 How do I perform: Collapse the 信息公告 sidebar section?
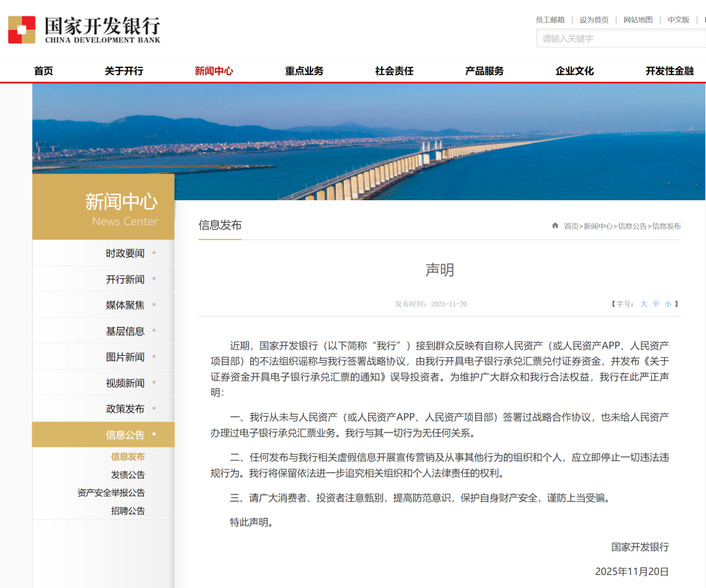(x=126, y=434)
